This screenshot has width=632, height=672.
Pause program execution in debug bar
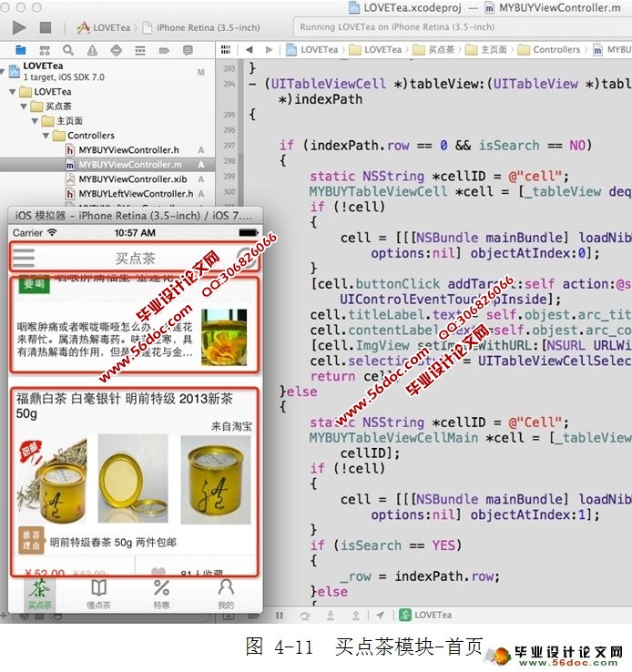tap(279, 616)
